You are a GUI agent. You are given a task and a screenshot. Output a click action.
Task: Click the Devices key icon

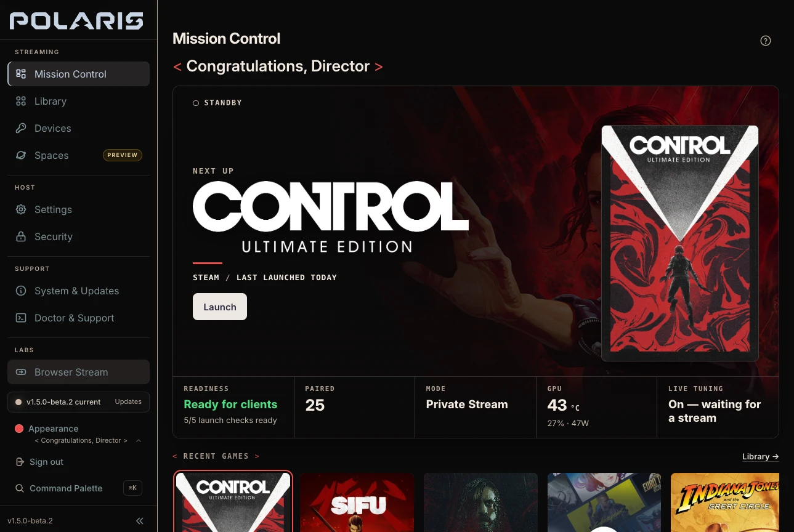click(x=21, y=128)
